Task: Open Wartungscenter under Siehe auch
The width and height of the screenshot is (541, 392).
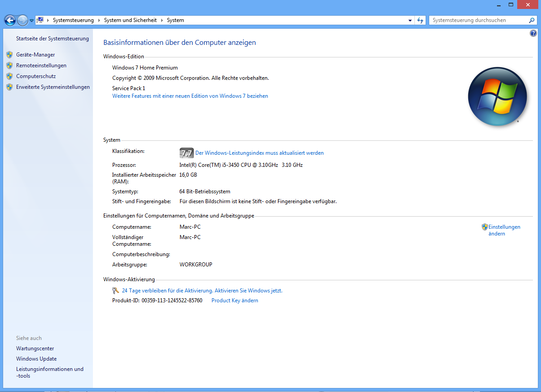Action: tap(35, 348)
